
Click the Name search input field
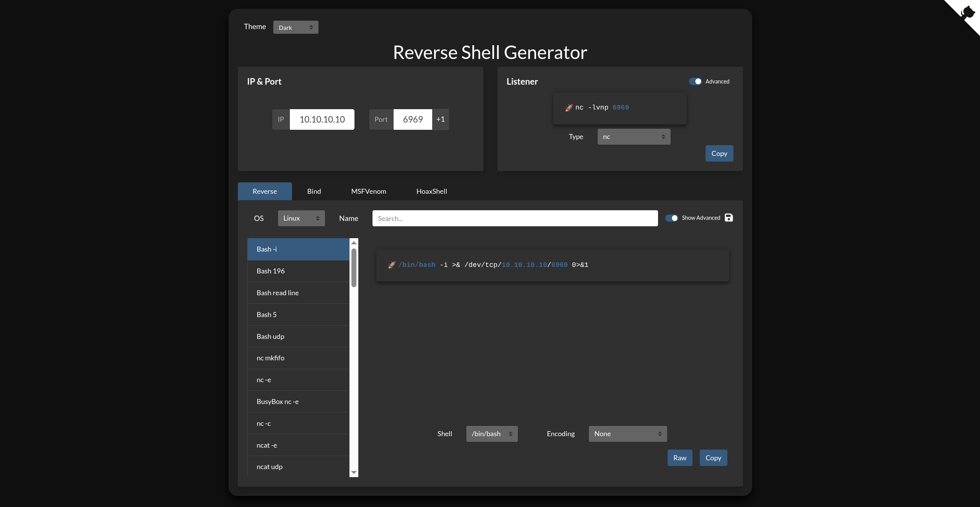[515, 218]
